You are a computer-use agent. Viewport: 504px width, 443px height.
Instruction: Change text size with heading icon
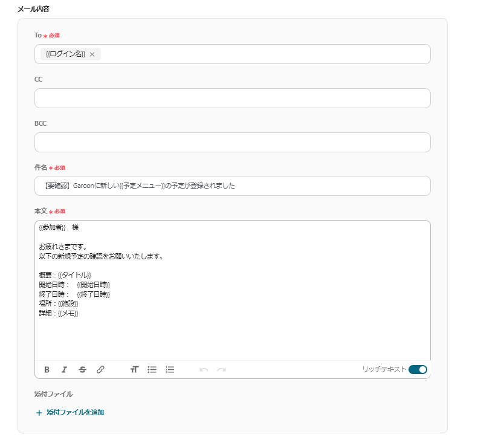coord(134,370)
